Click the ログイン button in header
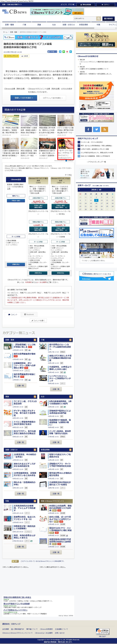The width and height of the screenshot is (117, 644). [x=105, y=5]
